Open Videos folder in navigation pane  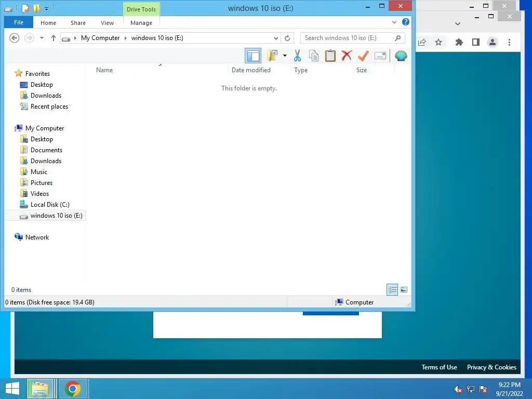pos(39,193)
